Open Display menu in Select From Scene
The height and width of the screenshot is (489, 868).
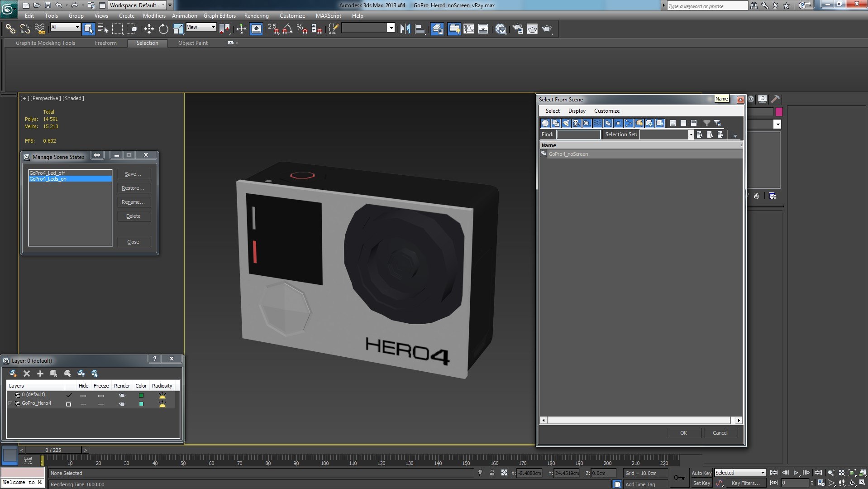pyautogui.click(x=577, y=111)
